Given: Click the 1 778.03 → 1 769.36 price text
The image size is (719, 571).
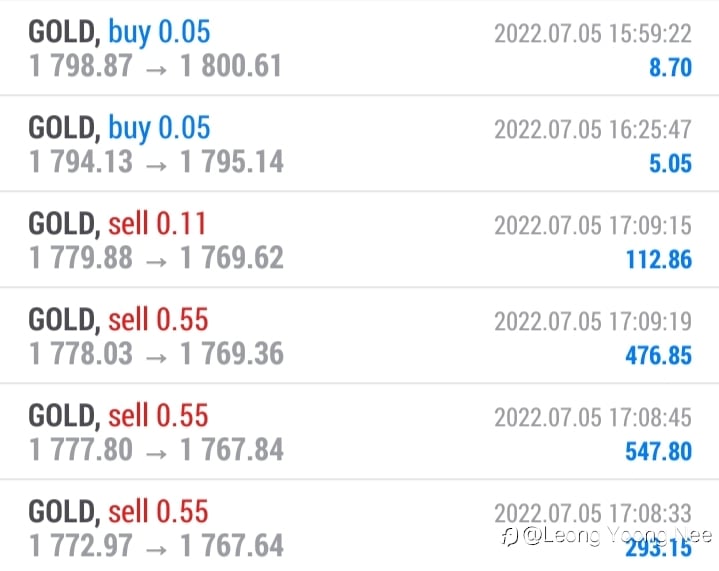Looking at the screenshot, I should (x=156, y=354).
